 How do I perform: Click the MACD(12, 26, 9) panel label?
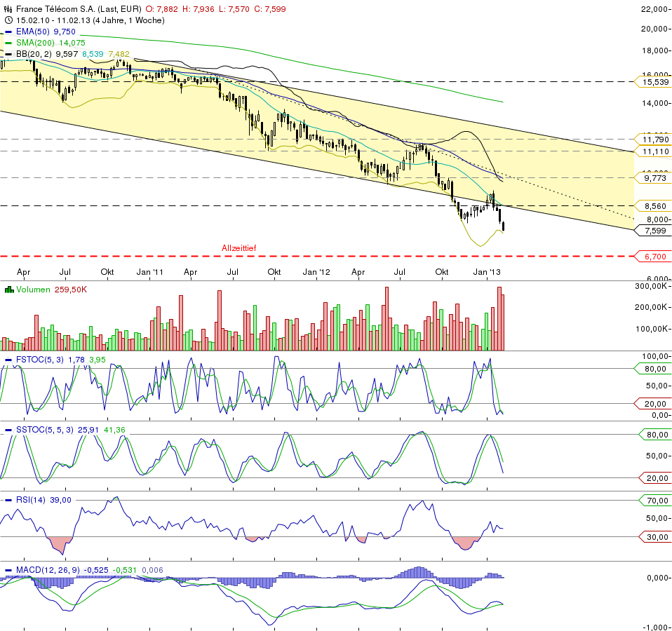pyautogui.click(x=48, y=570)
